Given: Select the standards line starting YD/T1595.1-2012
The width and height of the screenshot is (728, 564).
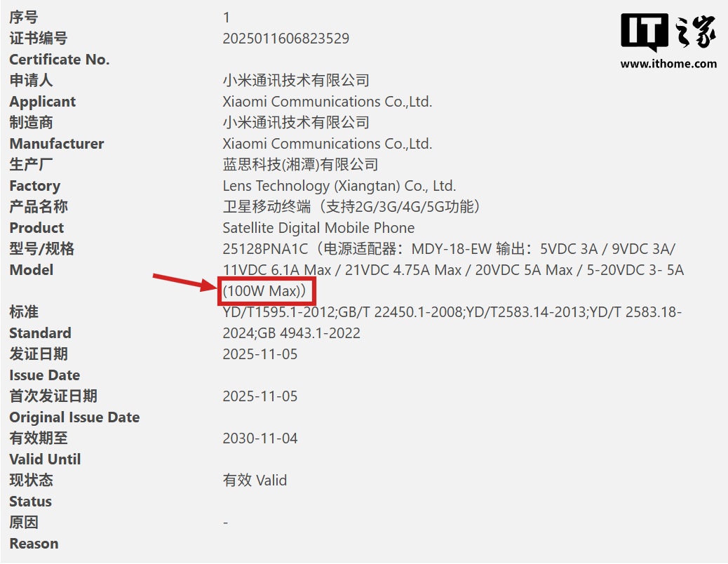Looking at the screenshot, I should pos(452,312).
